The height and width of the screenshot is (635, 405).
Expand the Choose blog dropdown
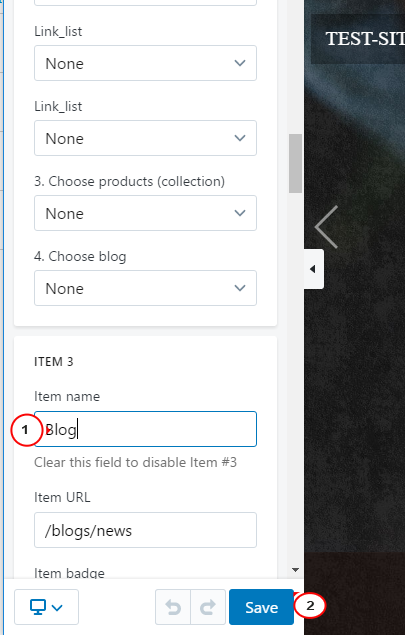pyautogui.click(x=145, y=288)
